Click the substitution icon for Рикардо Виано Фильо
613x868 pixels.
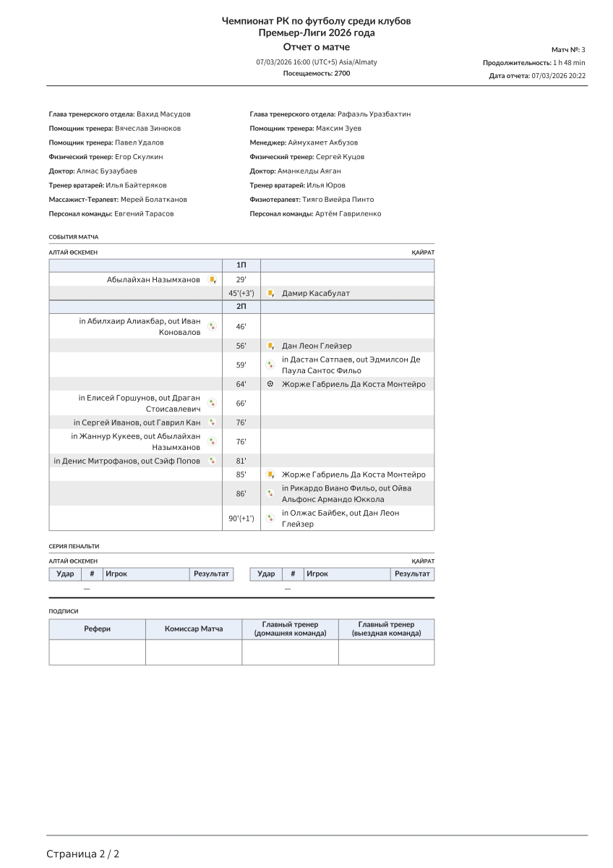coord(270,493)
